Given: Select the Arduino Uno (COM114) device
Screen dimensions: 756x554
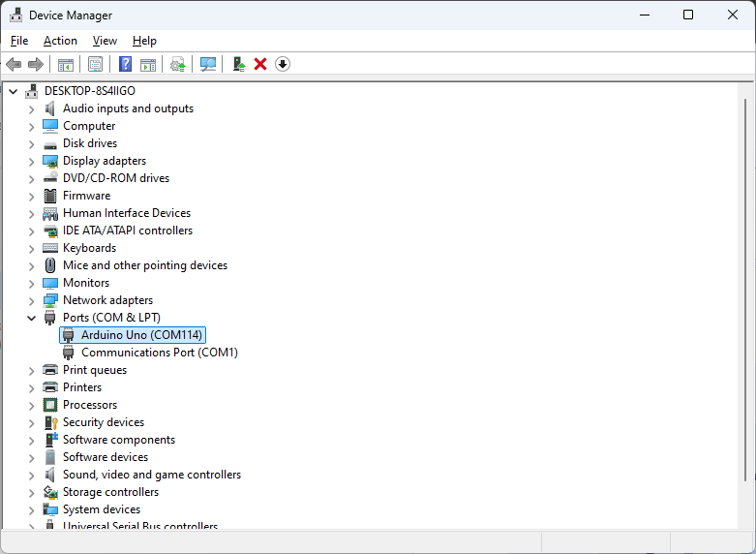Looking at the screenshot, I should [141, 335].
